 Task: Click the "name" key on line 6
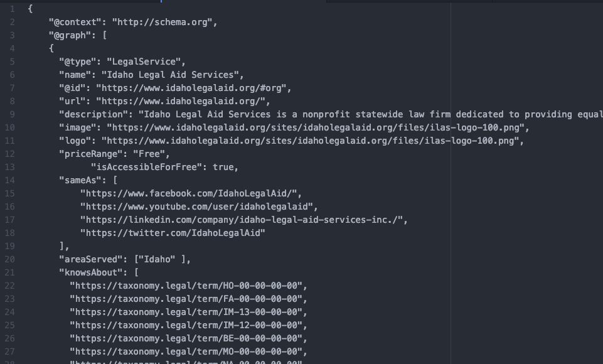(x=75, y=75)
